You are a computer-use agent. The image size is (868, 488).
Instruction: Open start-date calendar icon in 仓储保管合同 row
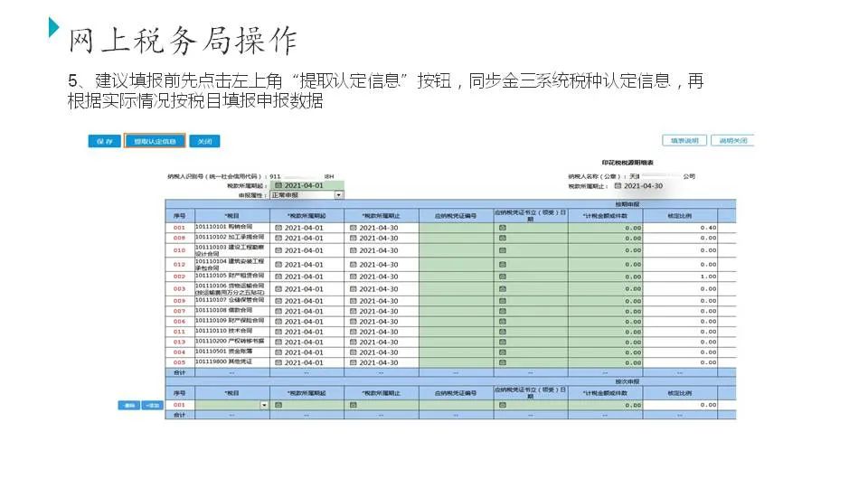(278, 301)
